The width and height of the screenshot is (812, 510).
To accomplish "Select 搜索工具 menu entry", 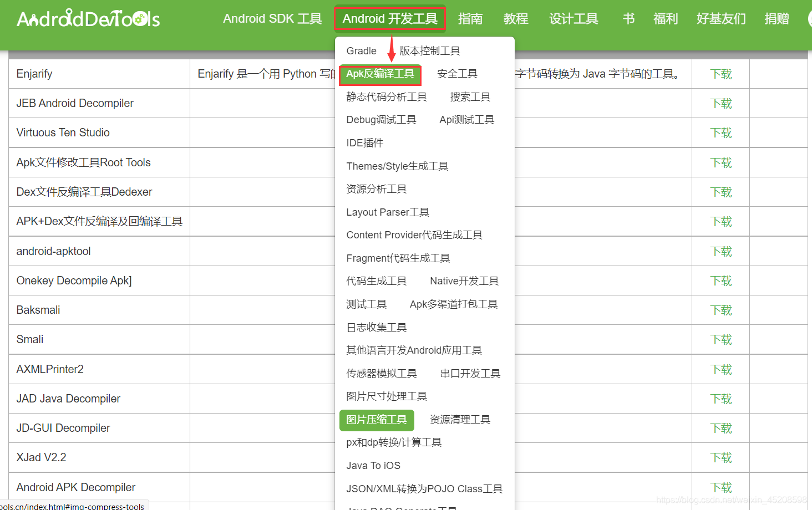I will tap(470, 97).
